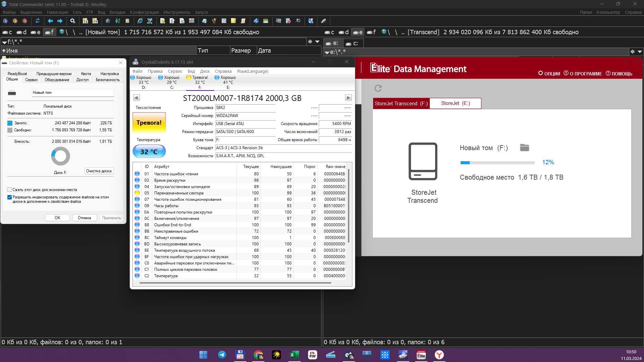644x362 pixels.
Task: Click the network connections toolbar icon
Action: [150, 21]
